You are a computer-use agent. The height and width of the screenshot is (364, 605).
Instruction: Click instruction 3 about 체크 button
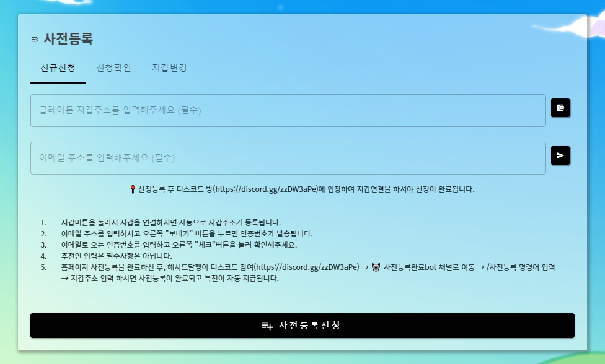coord(179,245)
